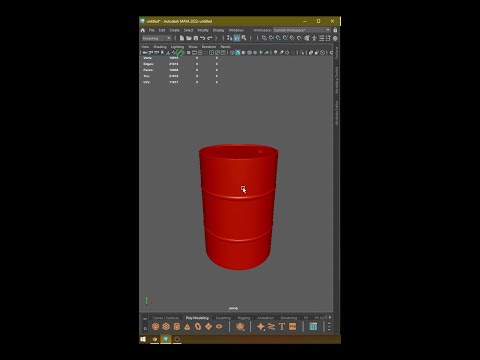The height and width of the screenshot is (360, 480).
Task: Click the Undo arrow icon
Action: tap(203, 38)
